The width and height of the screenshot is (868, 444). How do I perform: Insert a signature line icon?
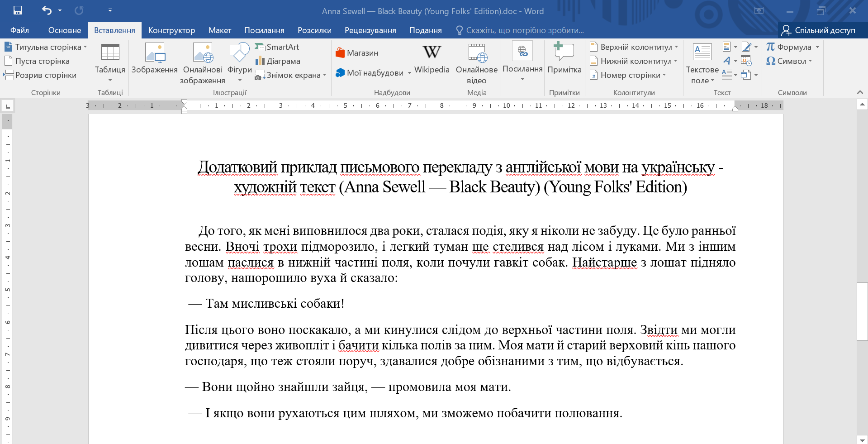point(746,47)
